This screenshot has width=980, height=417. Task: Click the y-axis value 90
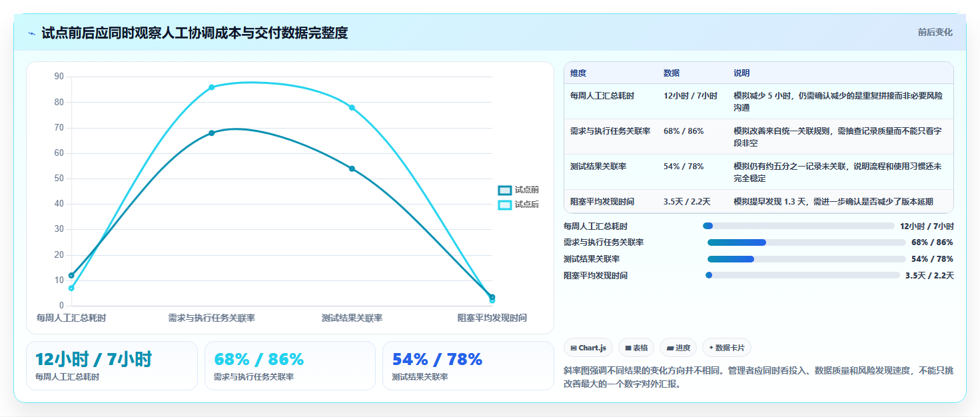(x=59, y=77)
